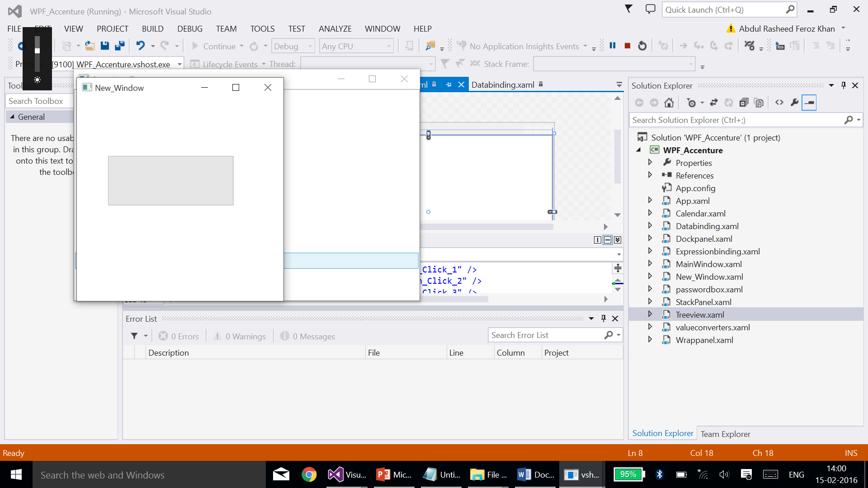Stop debugging with the red square

[x=627, y=46]
